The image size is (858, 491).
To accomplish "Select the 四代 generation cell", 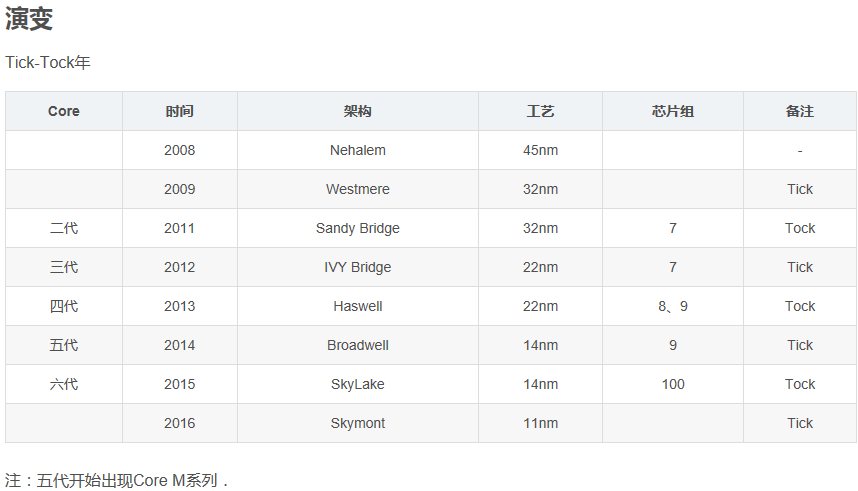I will [x=63, y=306].
